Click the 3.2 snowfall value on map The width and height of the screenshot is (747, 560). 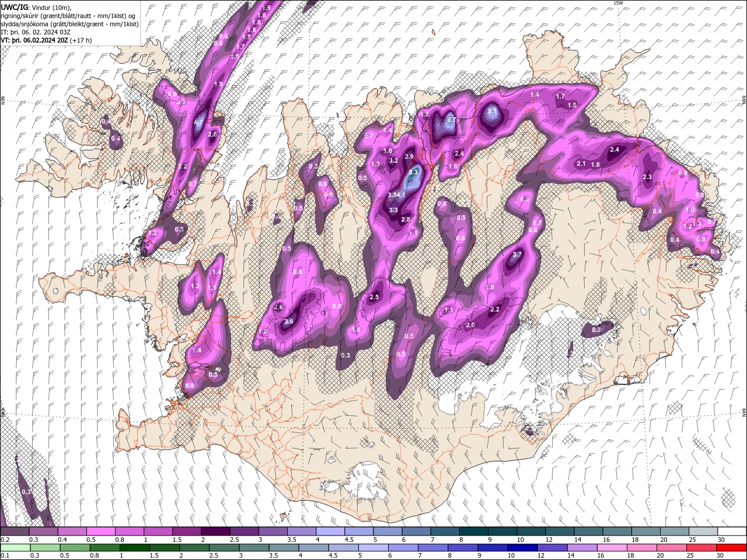[x=393, y=160]
